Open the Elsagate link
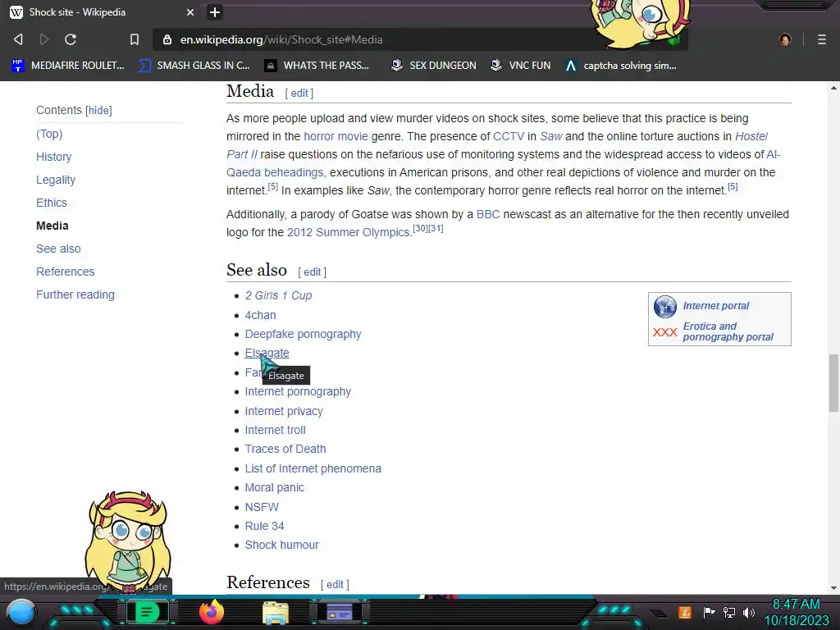This screenshot has width=840, height=630. [x=267, y=353]
